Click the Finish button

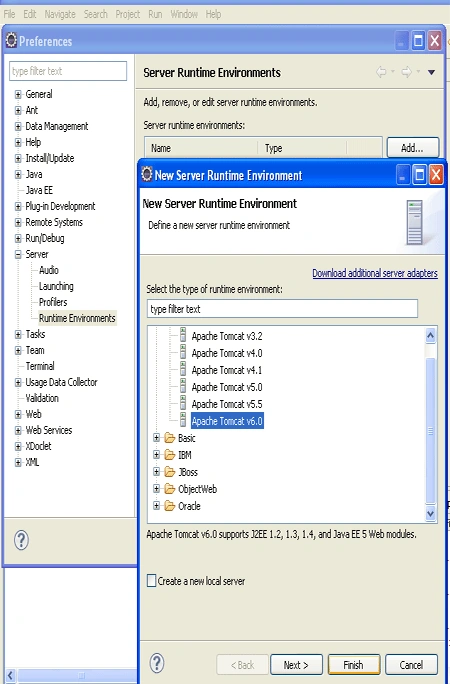pyautogui.click(x=354, y=664)
